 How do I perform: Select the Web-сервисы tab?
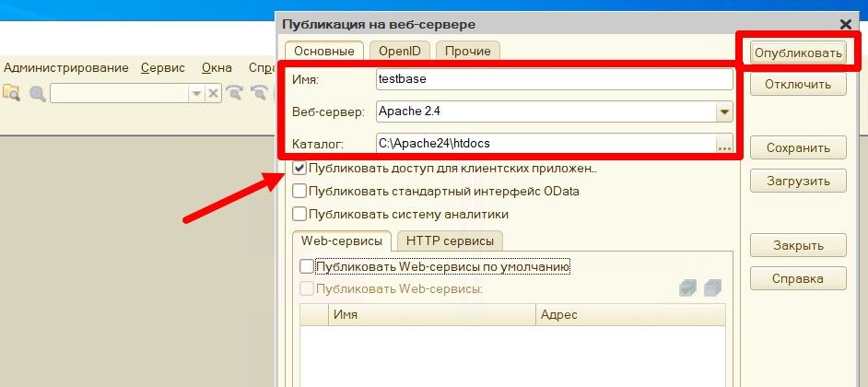[342, 241]
